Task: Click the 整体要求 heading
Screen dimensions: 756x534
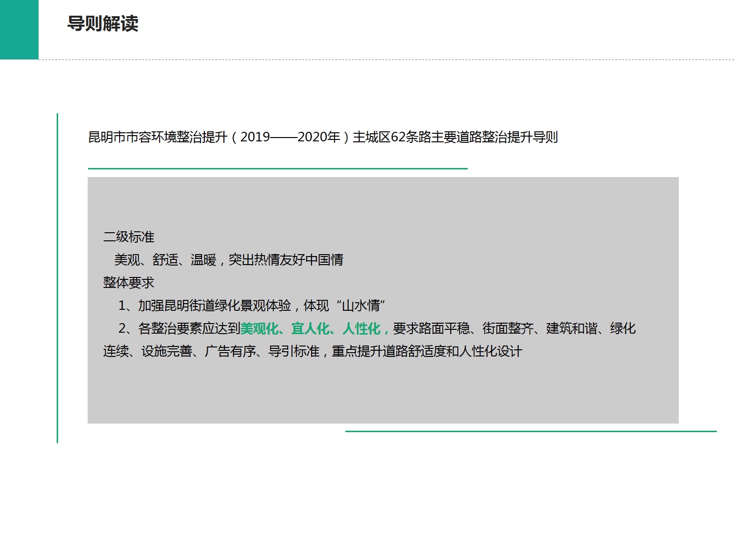Action: point(129,283)
